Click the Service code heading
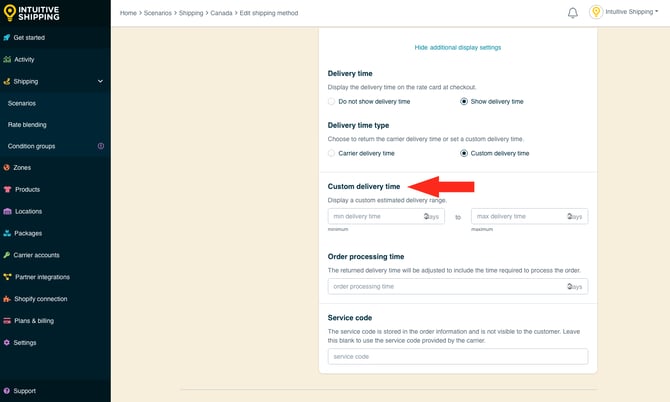The image size is (670, 402). (x=350, y=317)
